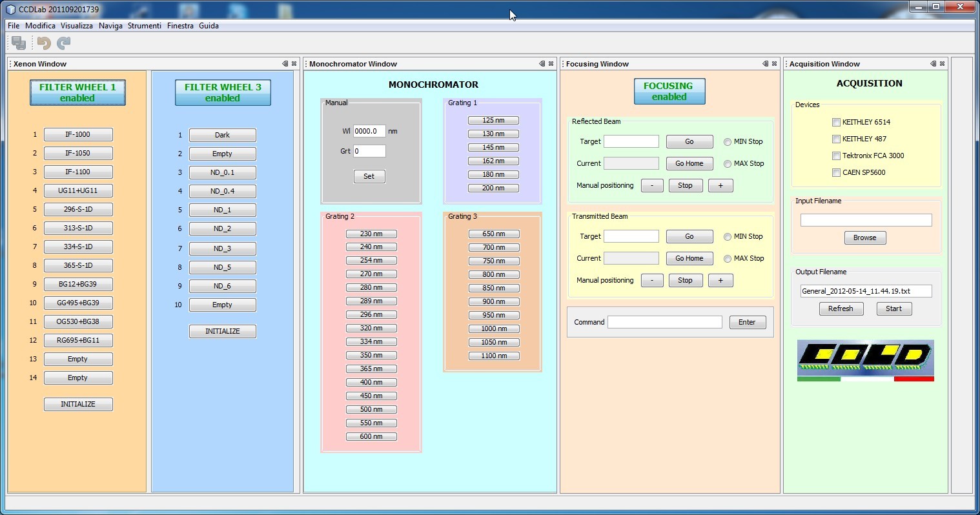Click the Reflected Beam Target field

pos(631,141)
